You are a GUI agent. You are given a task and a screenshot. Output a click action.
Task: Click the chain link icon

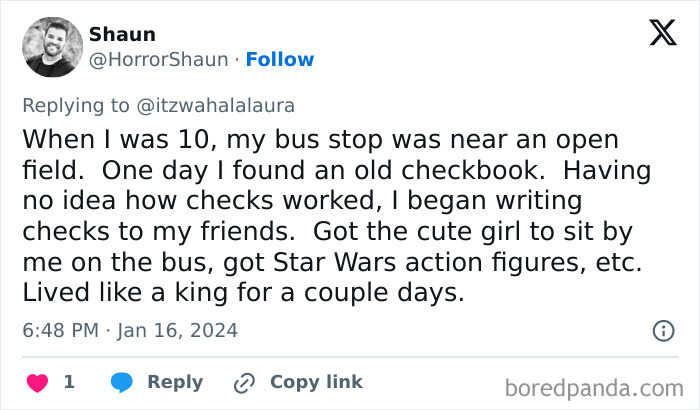click(244, 382)
